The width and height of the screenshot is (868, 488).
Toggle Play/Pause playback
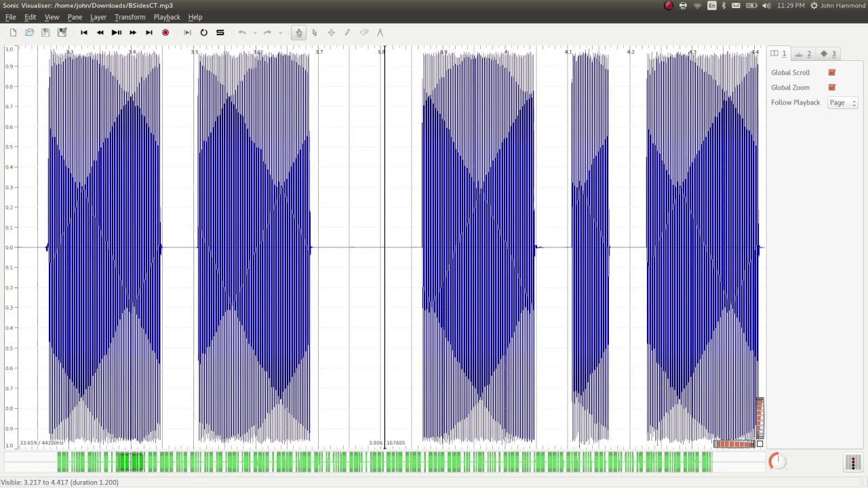pos(117,33)
